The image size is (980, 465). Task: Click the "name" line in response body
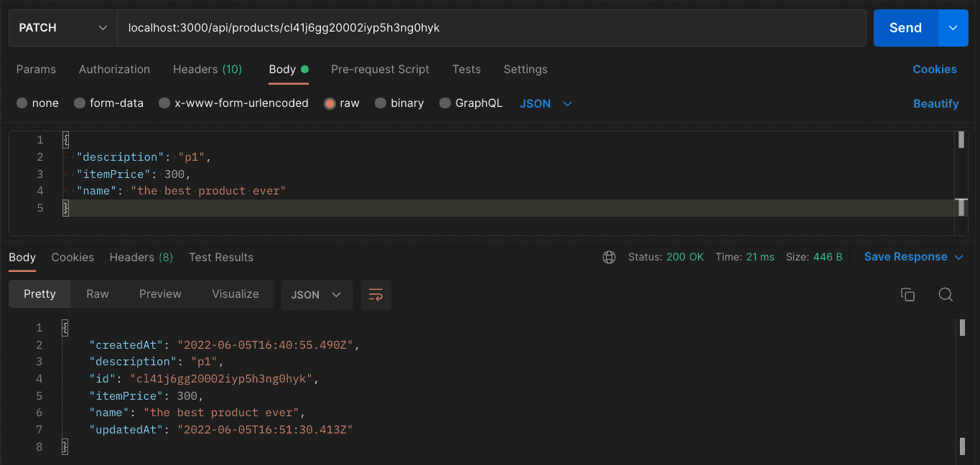click(197, 413)
